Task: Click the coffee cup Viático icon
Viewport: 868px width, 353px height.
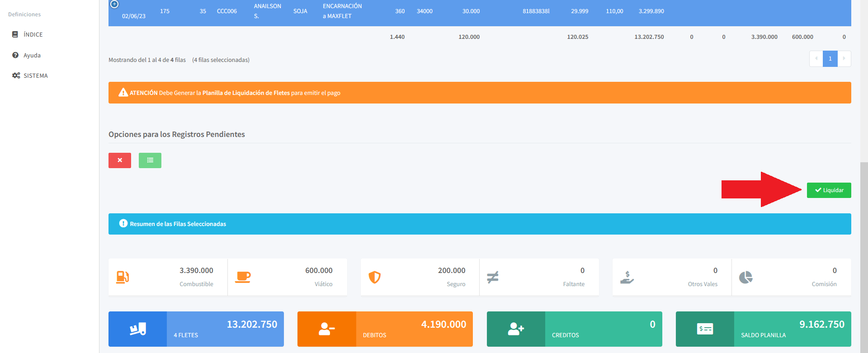Action: pyautogui.click(x=243, y=277)
